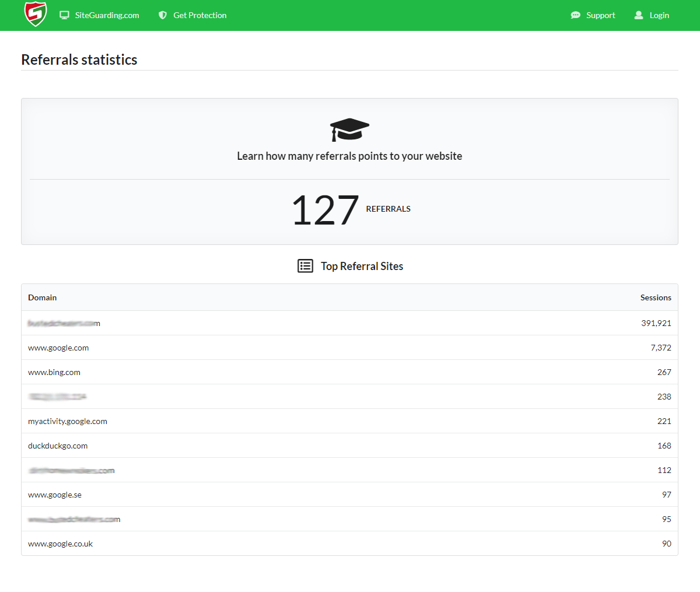Screen dimensions: 700x592
Task: Select the Referrals statistics heading
Action: [x=79, y=59]
